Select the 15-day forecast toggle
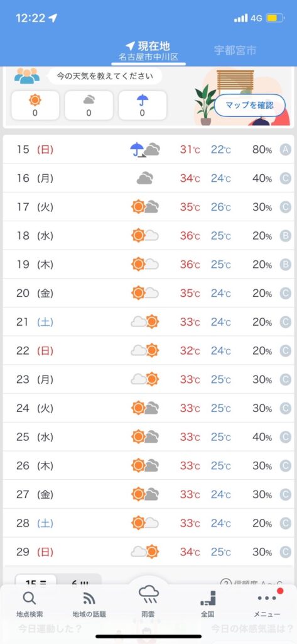This screenshot has height=644, width=297. point(36,582)
